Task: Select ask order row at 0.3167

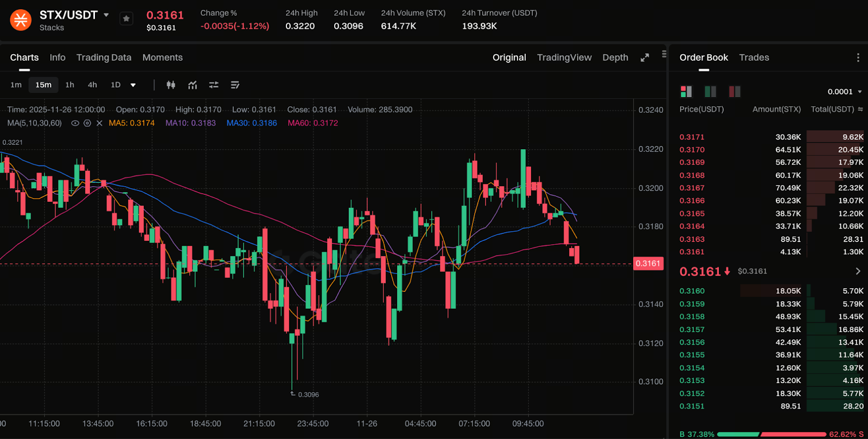Action: pyautogui.click(x=771, y=188)
